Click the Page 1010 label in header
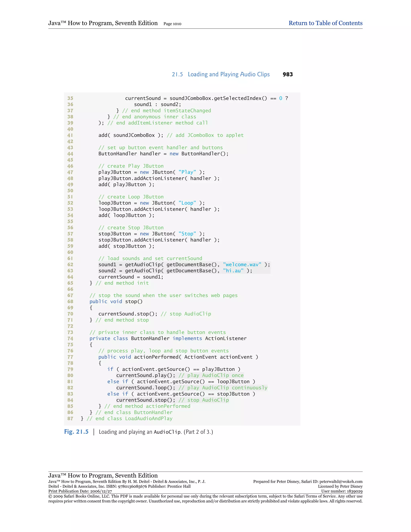Screen dimensions: 411x532 coord(172,24)
